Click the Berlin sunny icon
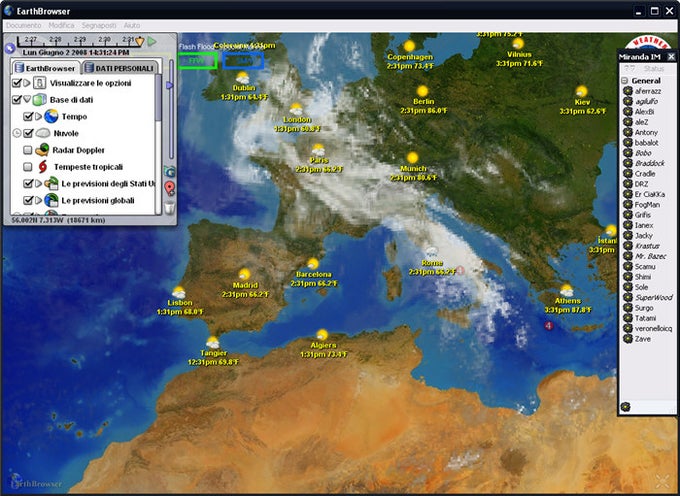The height and width of the screenshot is (496, 680). (x=422, y=91)
